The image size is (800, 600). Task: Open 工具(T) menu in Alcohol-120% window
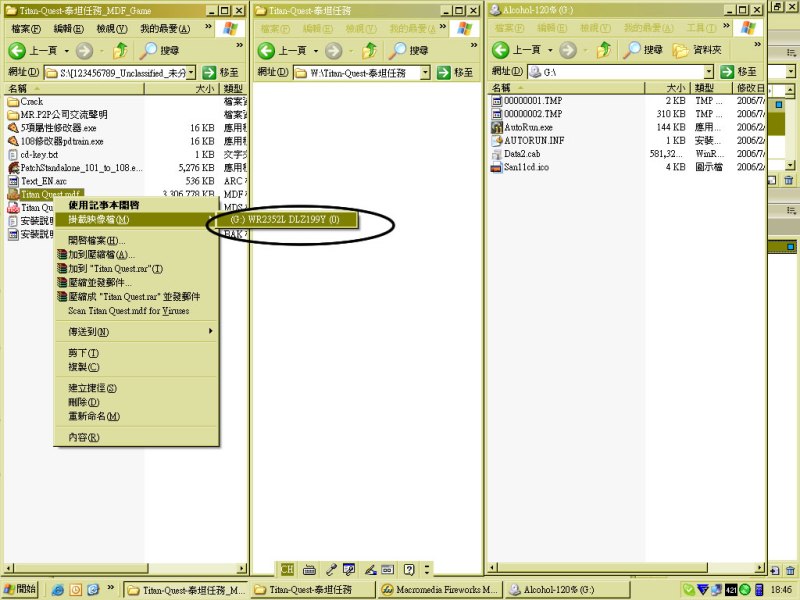pos(701,28)
